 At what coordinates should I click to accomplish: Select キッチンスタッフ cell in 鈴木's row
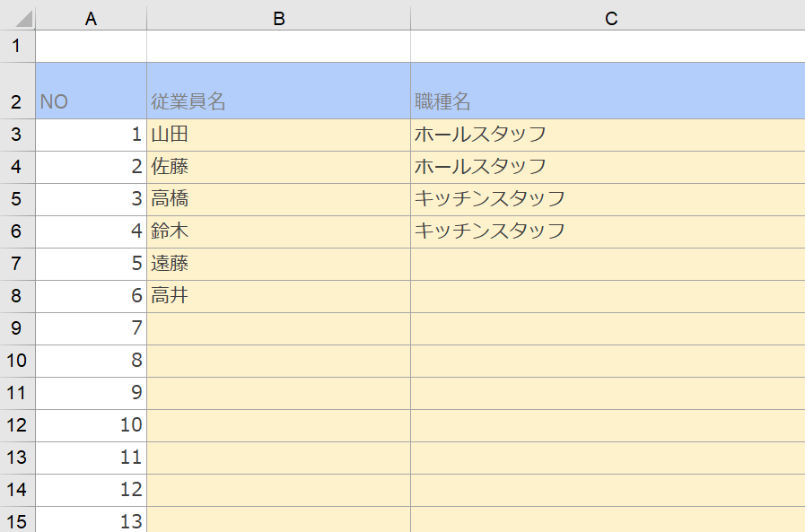coord(608,231)
